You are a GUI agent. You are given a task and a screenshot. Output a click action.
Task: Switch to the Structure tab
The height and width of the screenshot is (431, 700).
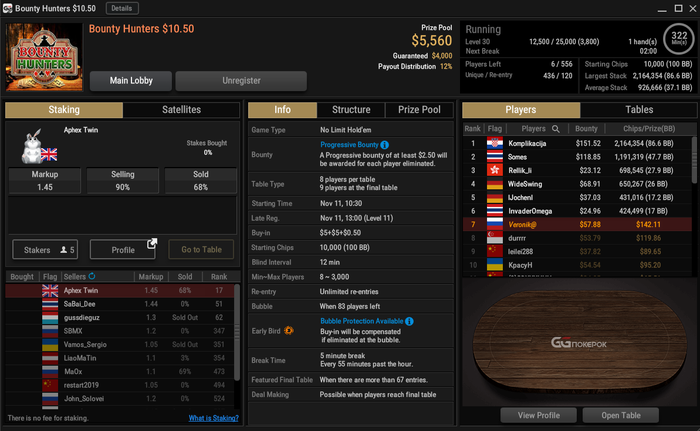[x=351, y=110]
